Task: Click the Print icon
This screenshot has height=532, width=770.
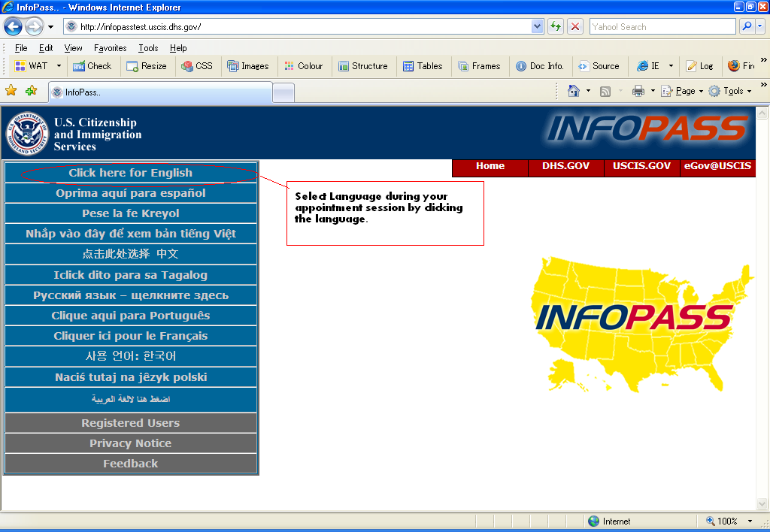Action: [x=638, y=91]
